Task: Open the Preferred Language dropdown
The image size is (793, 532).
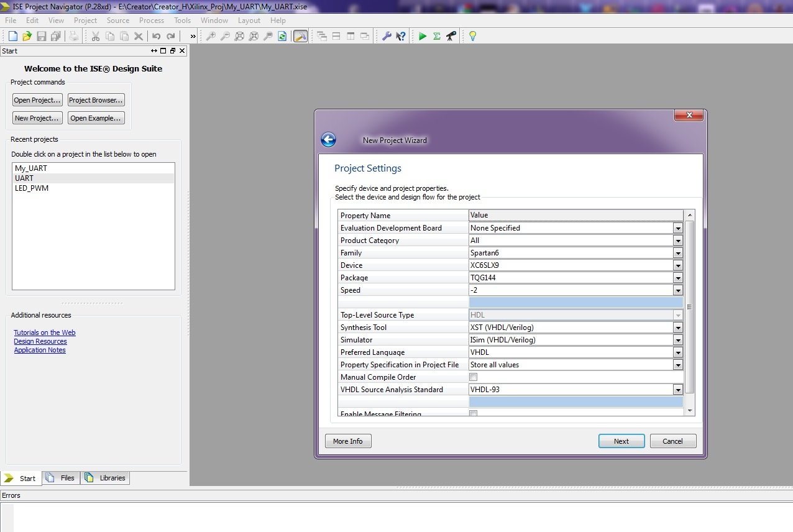Action: click(x=677, y=352)
